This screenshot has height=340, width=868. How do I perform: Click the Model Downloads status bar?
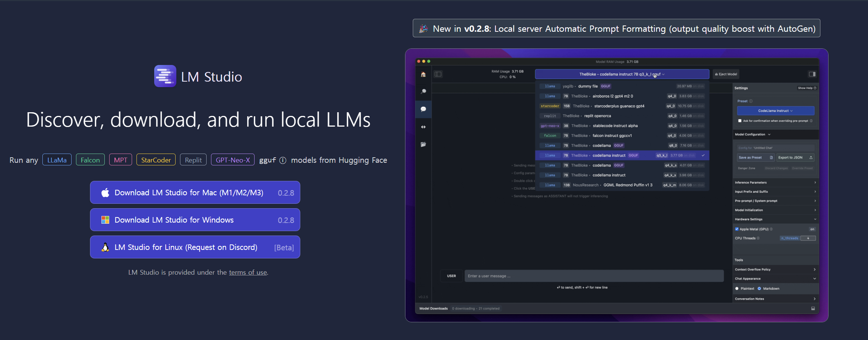[617, 309]
